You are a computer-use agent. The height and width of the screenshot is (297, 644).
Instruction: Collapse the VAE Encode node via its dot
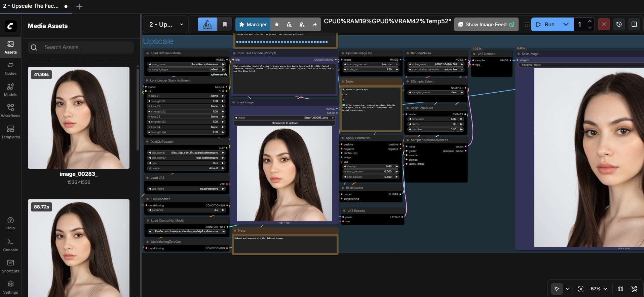coord(344,211)
